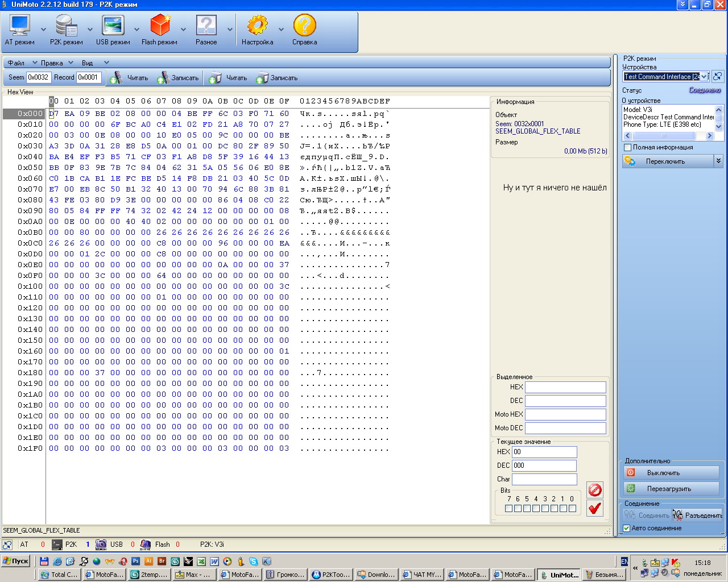The width and height of the screenshot is (728, 582).
Task: Switch to P2KTools taskbar window
Action: coord(331,575)
